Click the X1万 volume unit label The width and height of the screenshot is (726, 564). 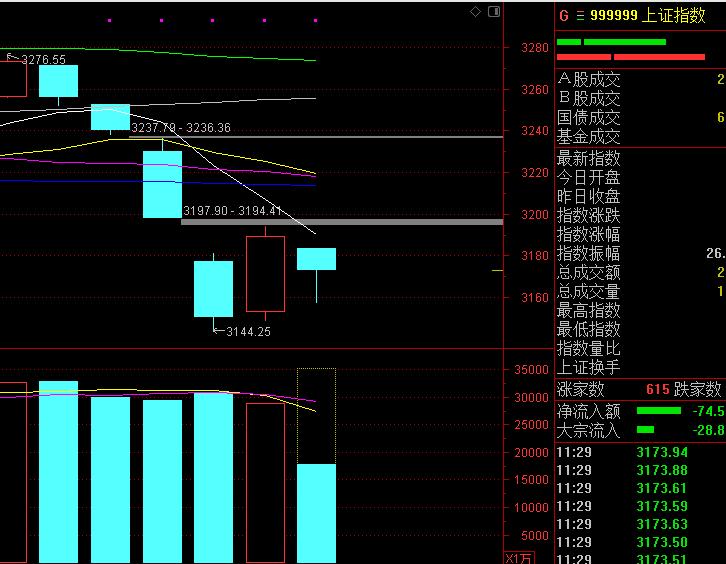pos(519,558)
